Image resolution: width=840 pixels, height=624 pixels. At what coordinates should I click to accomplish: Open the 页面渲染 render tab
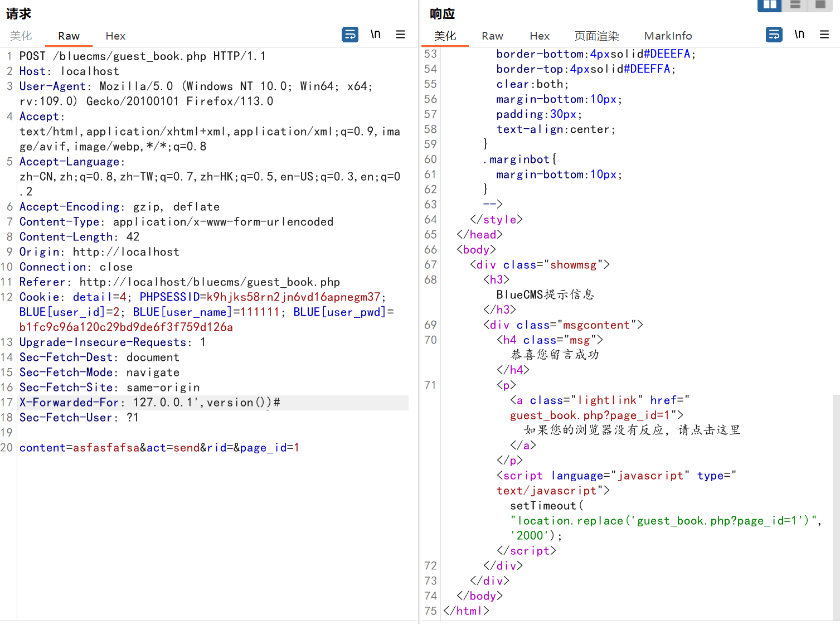(x=596, y=36)
